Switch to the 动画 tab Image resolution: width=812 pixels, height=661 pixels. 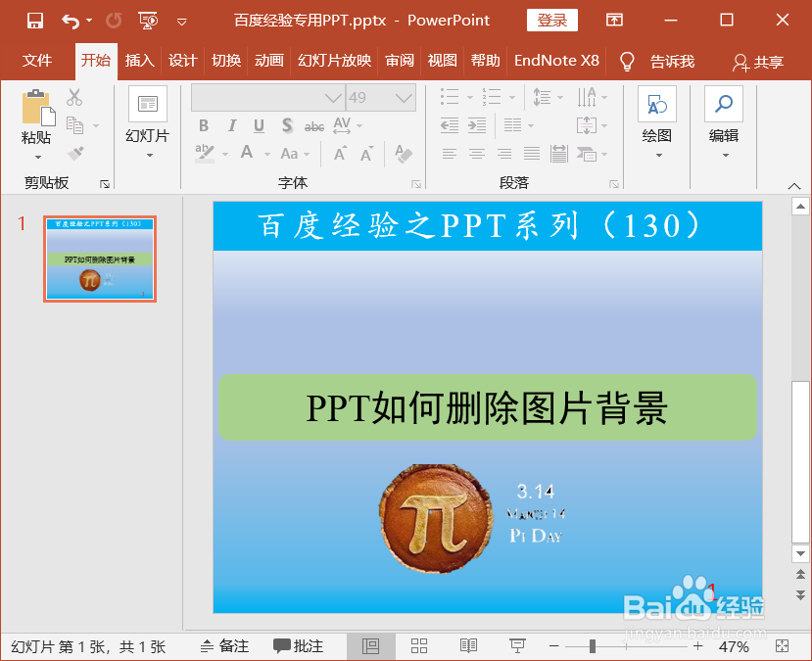tap(269, 61)
